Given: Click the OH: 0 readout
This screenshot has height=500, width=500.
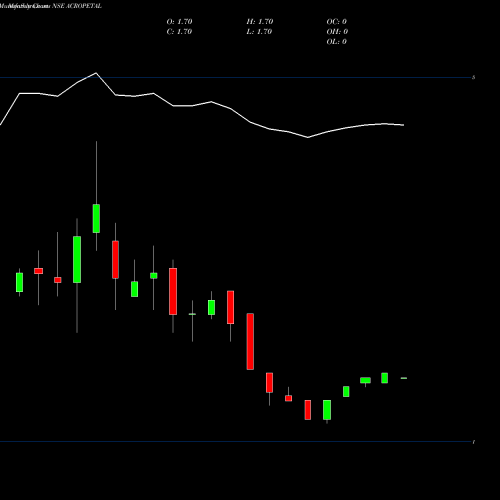Looking at the screenshot, I should (337, 32).
